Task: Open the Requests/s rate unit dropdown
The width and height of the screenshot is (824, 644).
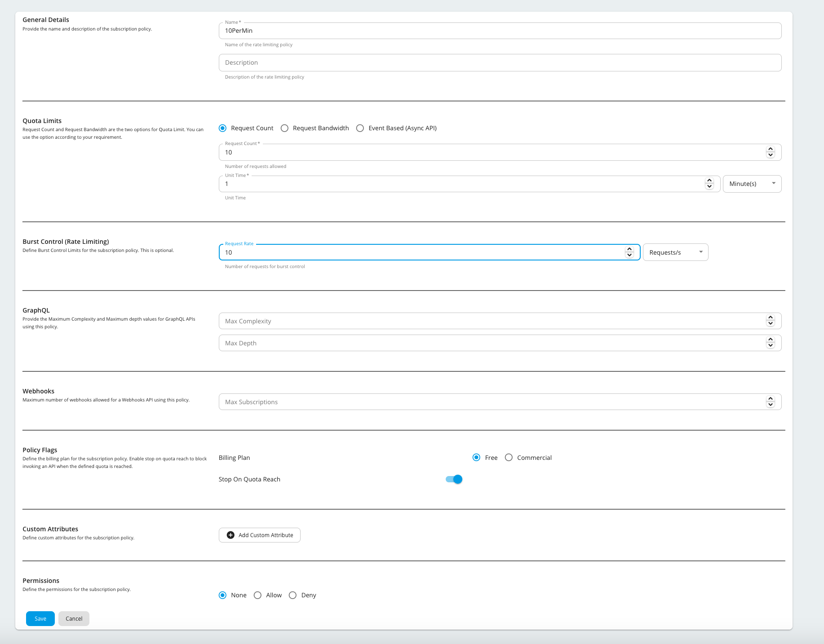Action: point(675,252)
